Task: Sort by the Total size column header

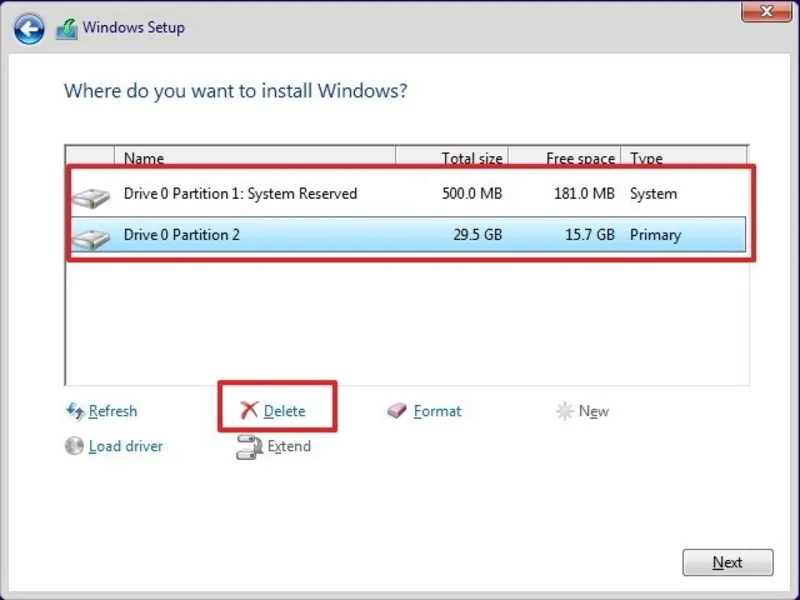Action: [x=471, y=158]
